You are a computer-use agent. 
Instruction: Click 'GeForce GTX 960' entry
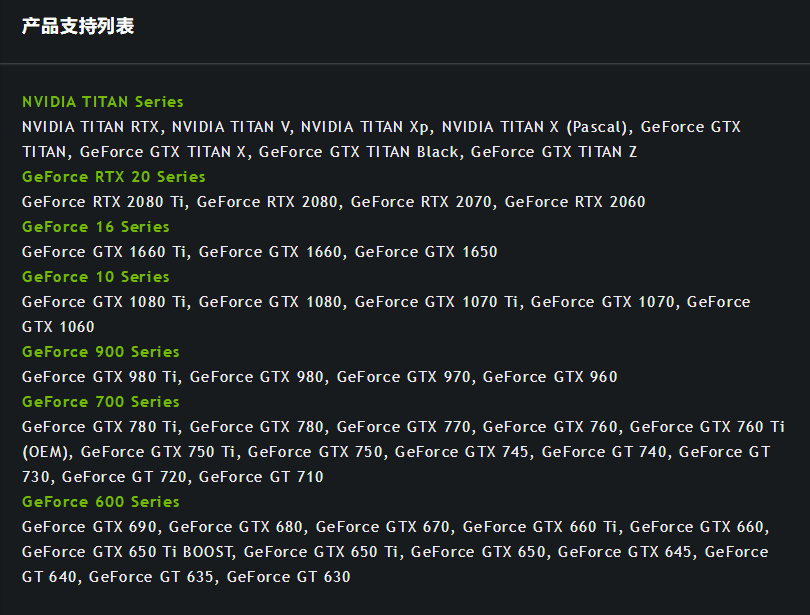click(x=550, y=377)
